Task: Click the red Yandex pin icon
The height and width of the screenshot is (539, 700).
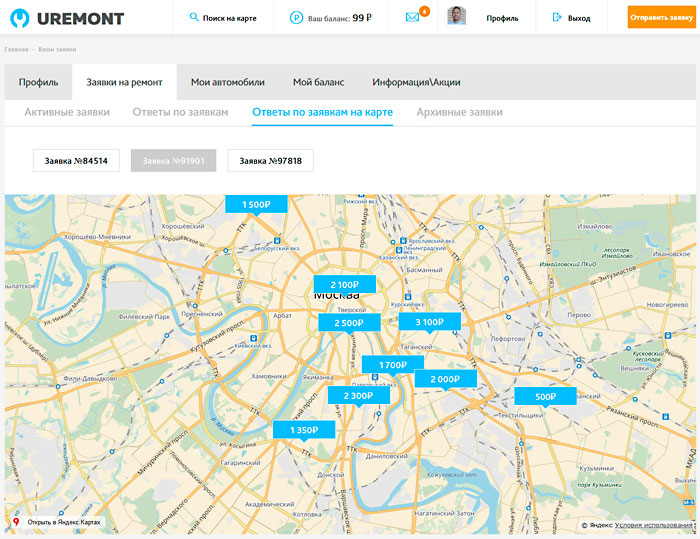Action: 16,522
